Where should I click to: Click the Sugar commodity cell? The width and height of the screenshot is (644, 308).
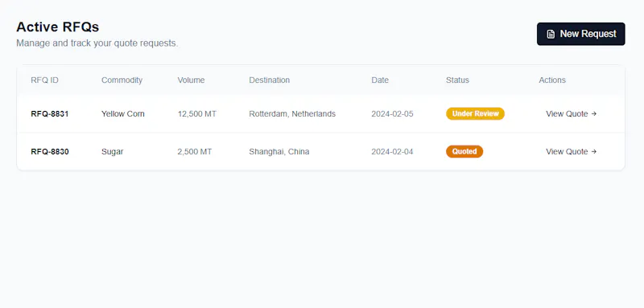pos(113,152)
